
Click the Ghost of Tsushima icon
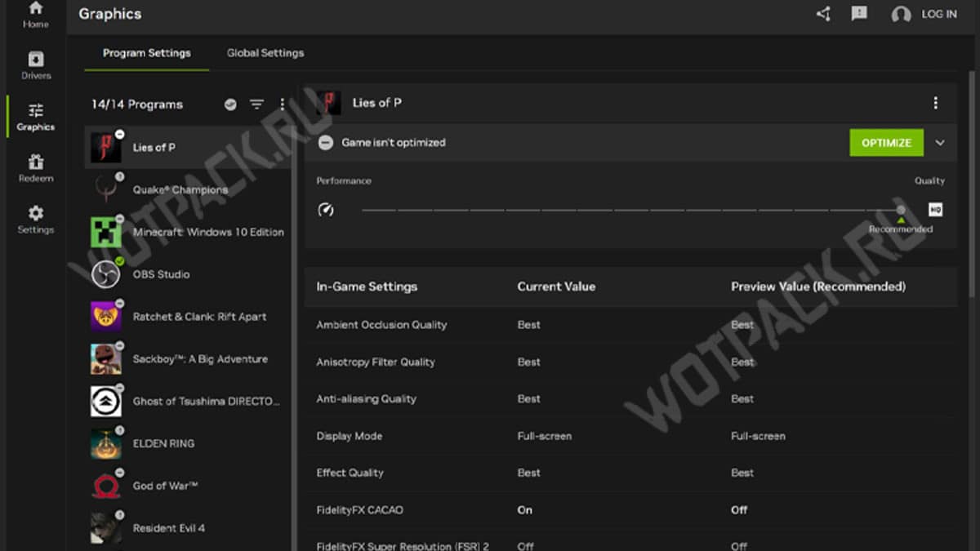tap(106, 402)
